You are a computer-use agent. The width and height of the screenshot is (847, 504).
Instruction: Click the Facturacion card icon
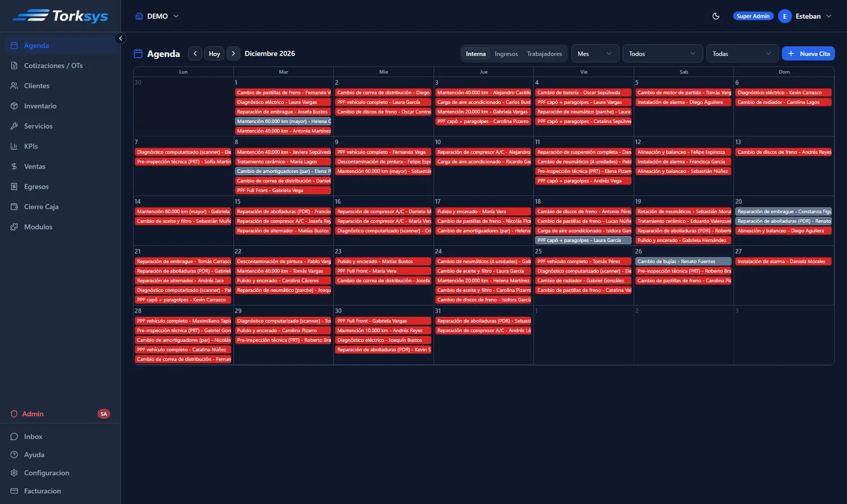[x=14, y=491]
